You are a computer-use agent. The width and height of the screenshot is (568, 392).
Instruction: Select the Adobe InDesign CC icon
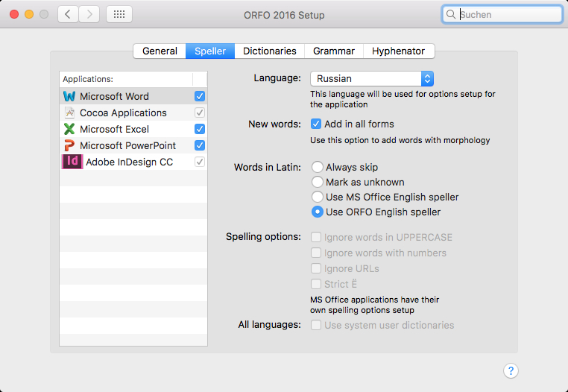(72, 162)
